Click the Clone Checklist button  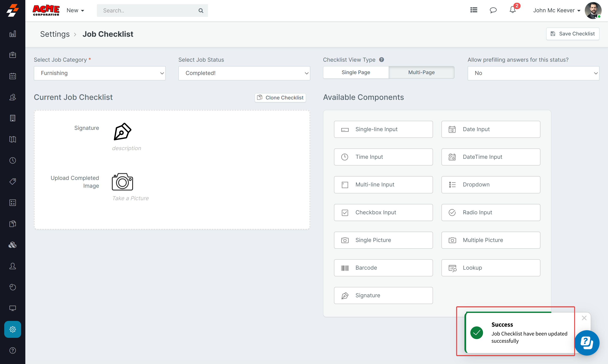click(280, 98)
